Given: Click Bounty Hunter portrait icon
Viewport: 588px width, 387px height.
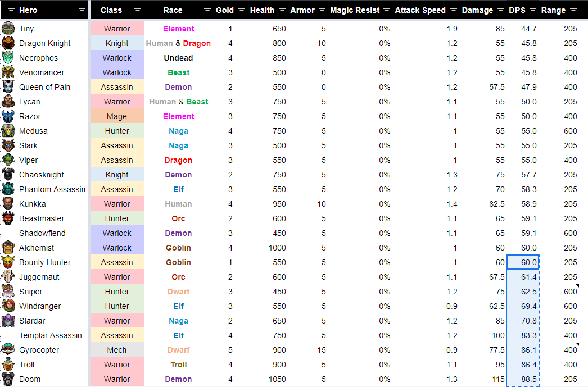Looking at the screenshot, I should [x=8, y=262].
